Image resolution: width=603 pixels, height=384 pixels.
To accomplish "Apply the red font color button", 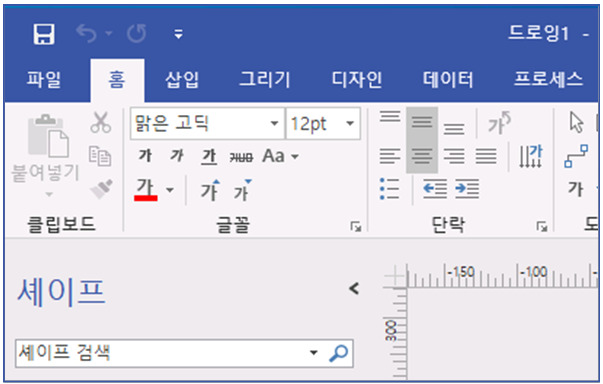I will point(146,190).
